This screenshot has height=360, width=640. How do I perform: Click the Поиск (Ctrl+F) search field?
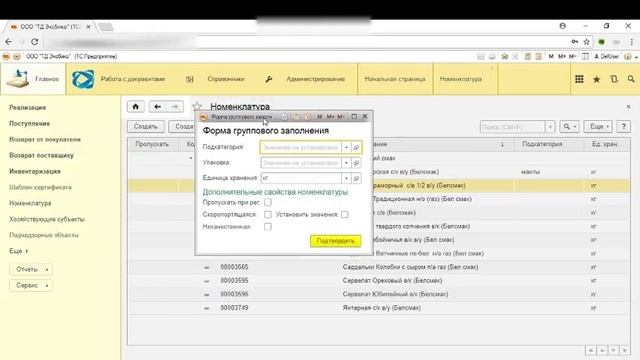pos(513,127)
